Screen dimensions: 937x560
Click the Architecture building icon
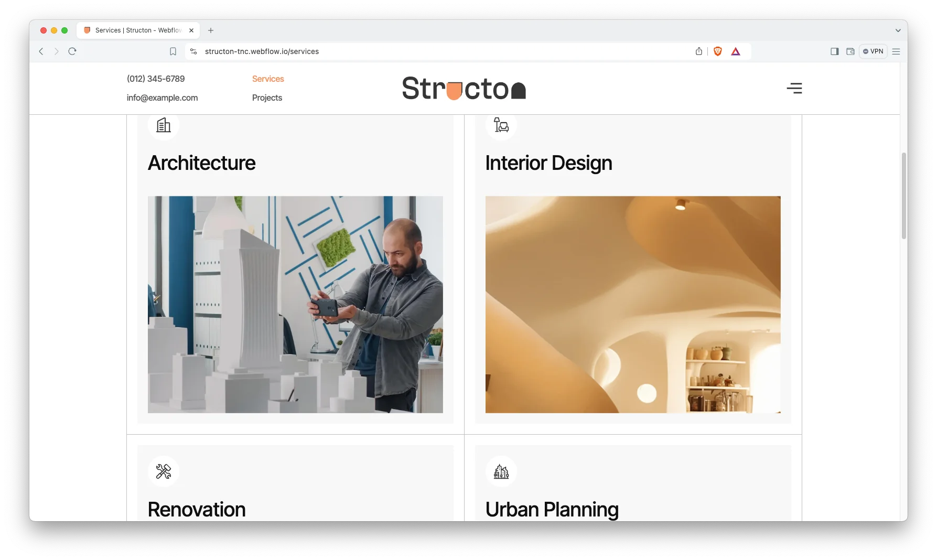(164, 125)
